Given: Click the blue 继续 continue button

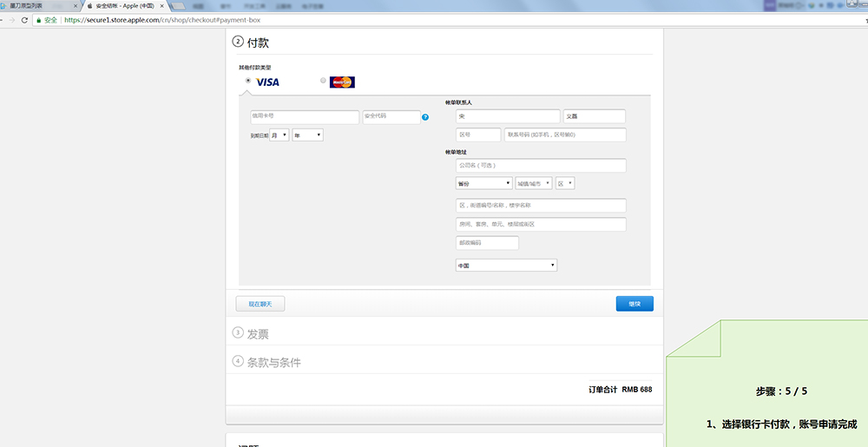Looking at the screenshot, I should point(635,304).
